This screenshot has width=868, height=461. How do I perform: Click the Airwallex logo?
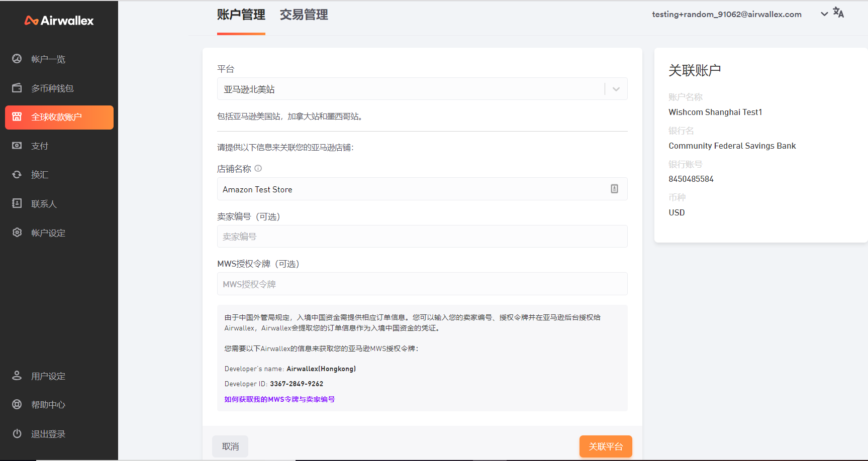tap(59, 20)
